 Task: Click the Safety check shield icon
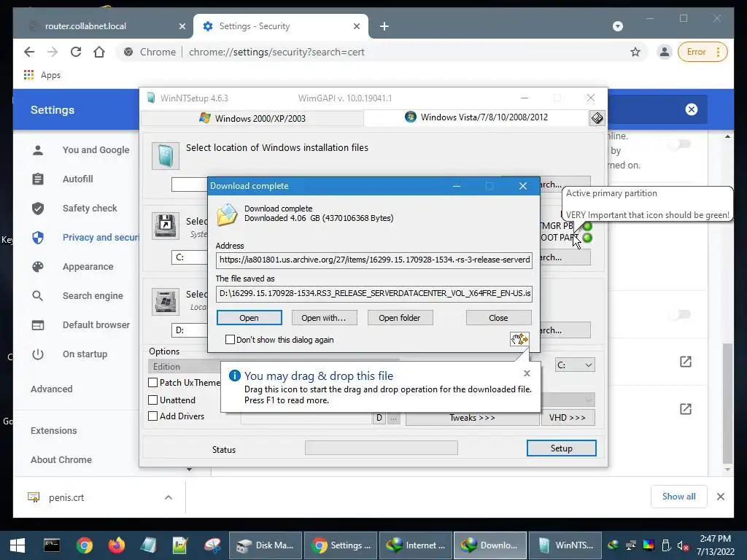38,208
